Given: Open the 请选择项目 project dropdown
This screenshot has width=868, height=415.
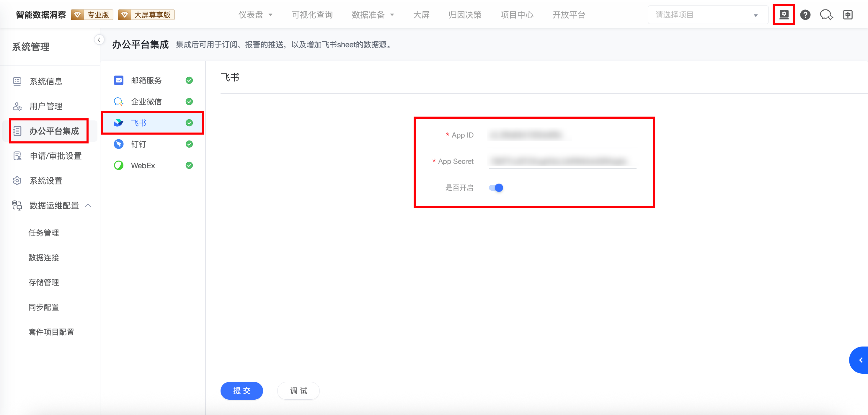Looking at the screenshot, I should [707, 15].
